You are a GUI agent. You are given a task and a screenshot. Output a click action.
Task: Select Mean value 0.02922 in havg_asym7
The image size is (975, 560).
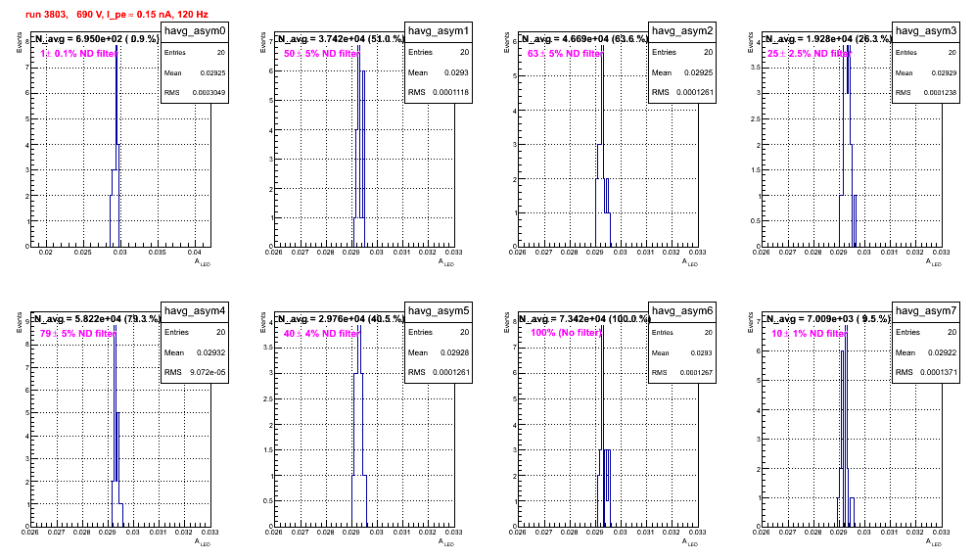(942, 352)
